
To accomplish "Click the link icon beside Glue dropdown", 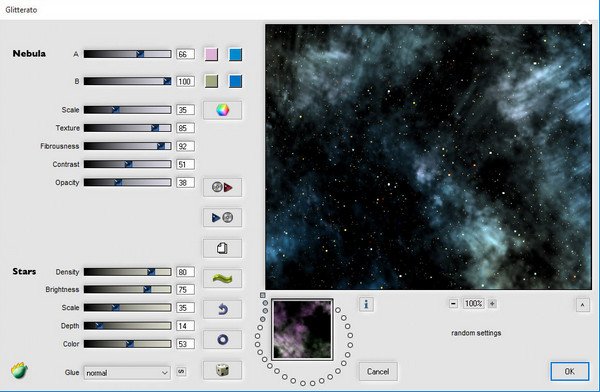I will (x=181, y=372).
